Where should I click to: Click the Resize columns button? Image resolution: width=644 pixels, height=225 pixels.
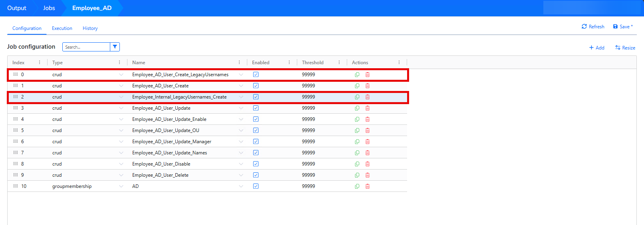(x=625, y=47)
